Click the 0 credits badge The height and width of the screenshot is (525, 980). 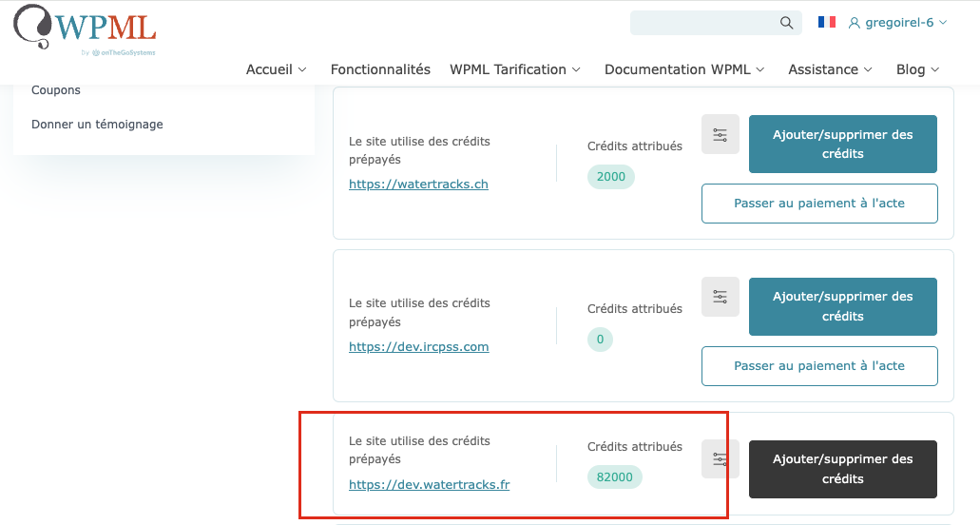tap(600, 340)
